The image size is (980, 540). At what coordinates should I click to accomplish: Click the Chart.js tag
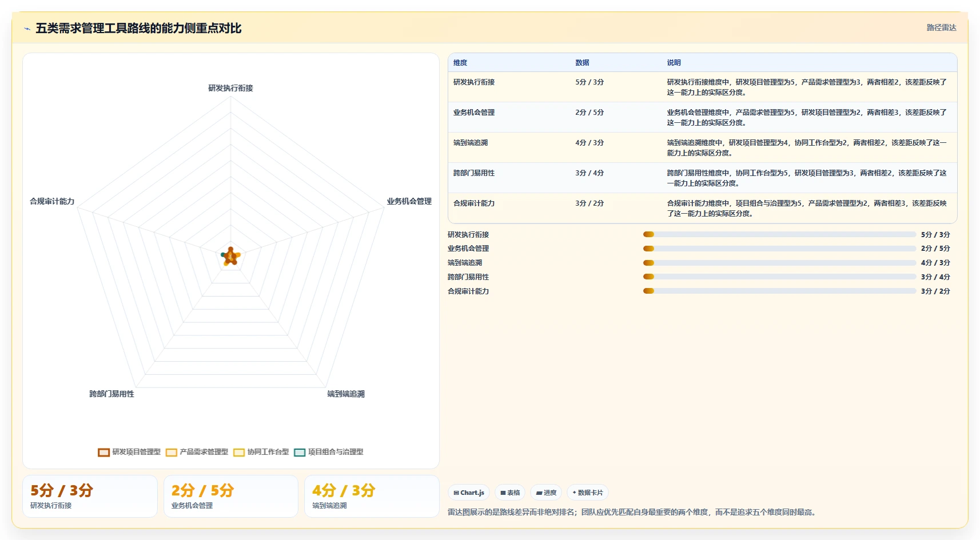point(469,493)
